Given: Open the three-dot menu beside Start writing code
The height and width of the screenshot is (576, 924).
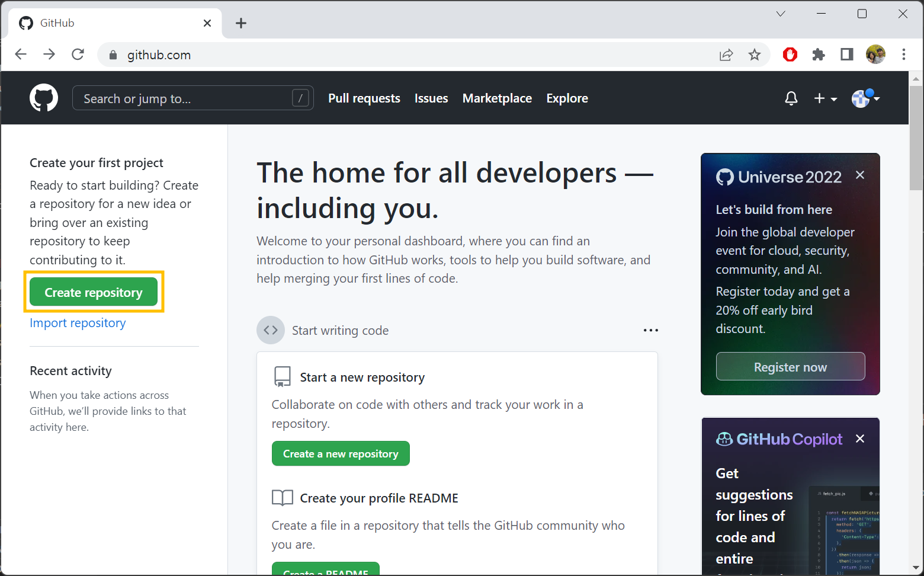Looking at the screenshot, I should [x=650, y=330].
